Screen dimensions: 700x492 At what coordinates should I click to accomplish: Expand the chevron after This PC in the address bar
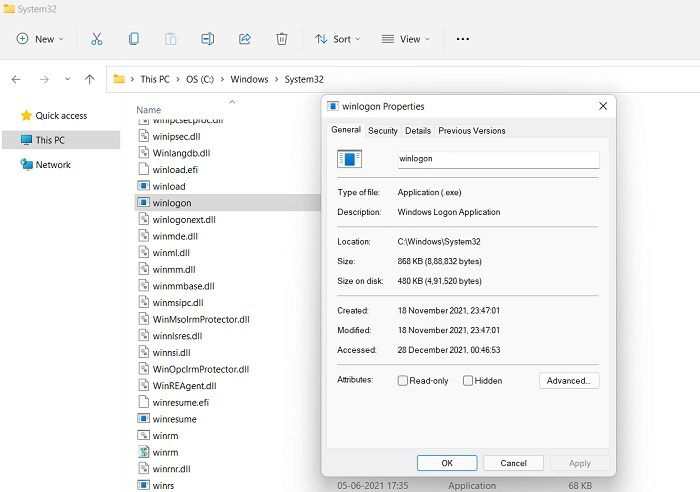[178, 79]
